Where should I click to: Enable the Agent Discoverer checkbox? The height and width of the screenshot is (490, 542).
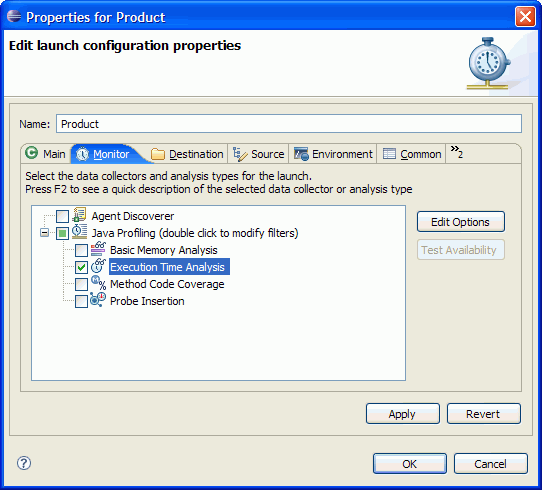click(63, 216)
